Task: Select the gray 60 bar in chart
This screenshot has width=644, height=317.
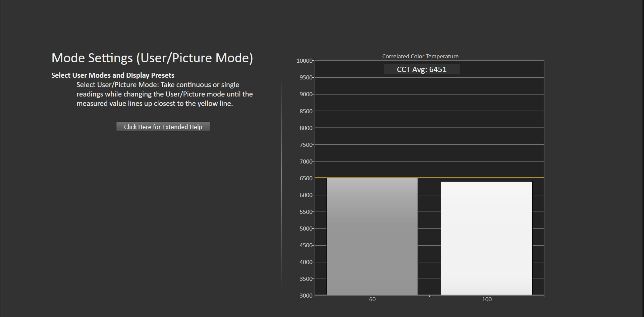Action: (372, 237)
